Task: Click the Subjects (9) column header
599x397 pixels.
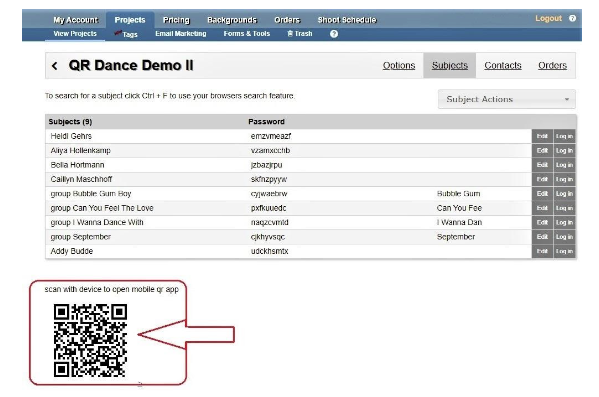Action: click(x=70, y=122)
